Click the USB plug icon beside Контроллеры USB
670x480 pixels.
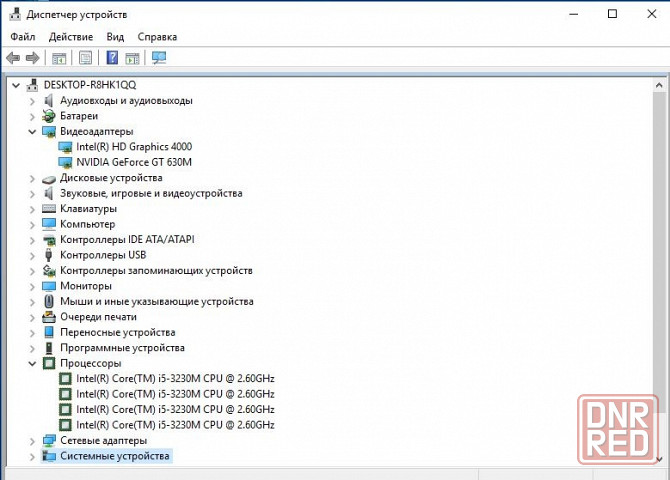click(49, 255)
